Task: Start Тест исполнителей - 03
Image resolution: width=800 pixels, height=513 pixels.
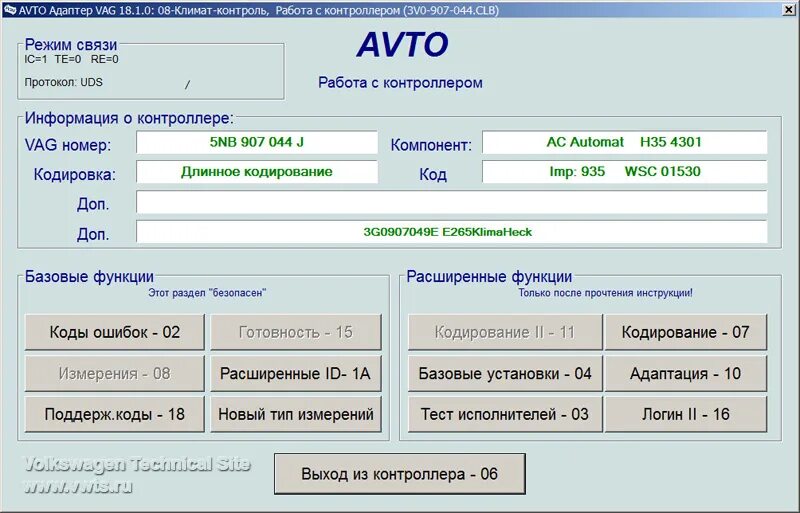Action: [505, 414]
